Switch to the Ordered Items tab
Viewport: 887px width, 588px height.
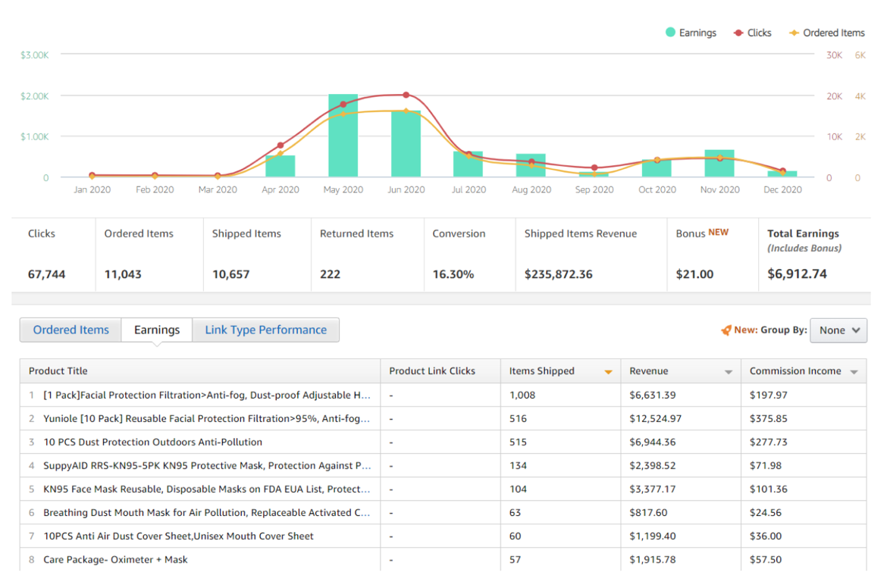tap(71, 330)
